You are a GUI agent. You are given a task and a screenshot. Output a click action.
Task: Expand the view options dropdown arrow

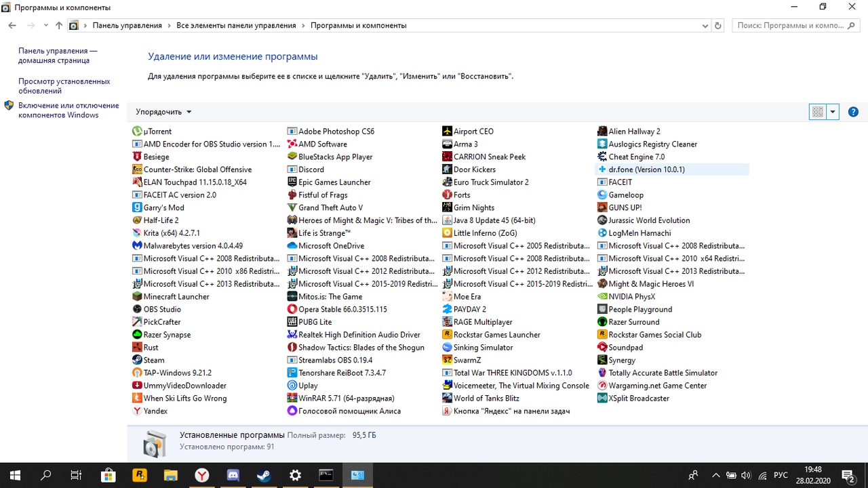(833, 112)
